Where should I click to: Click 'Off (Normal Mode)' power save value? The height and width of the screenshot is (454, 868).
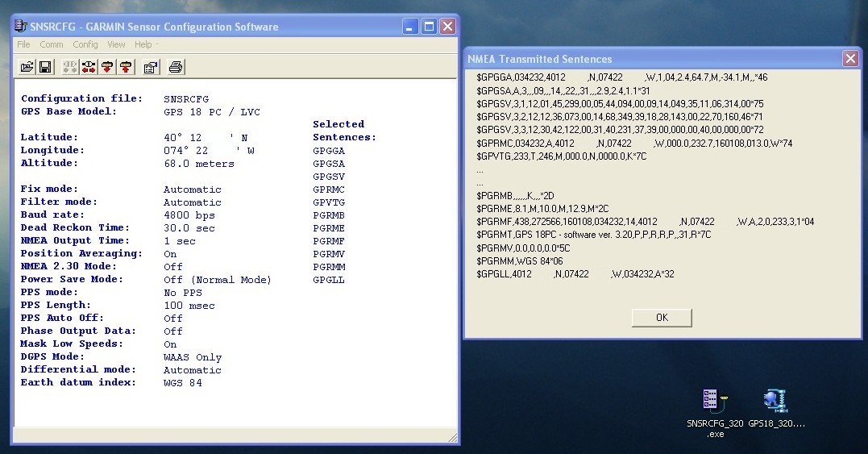218,280
